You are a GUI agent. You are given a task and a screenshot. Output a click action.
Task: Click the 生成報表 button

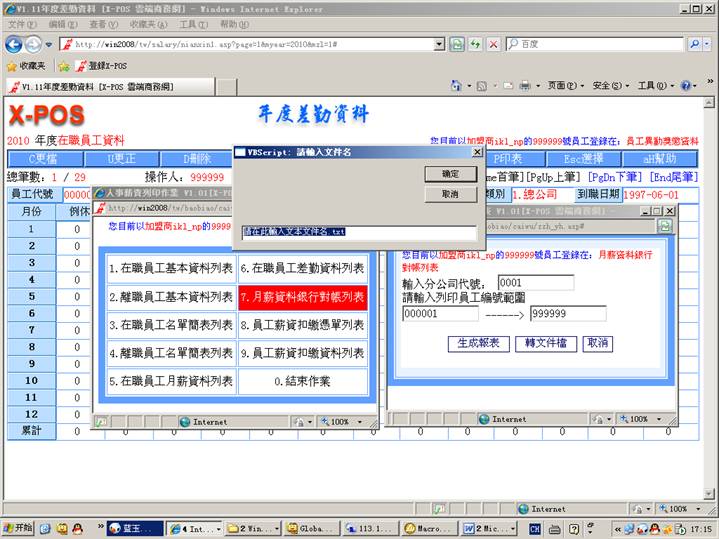tap(476, 343)
